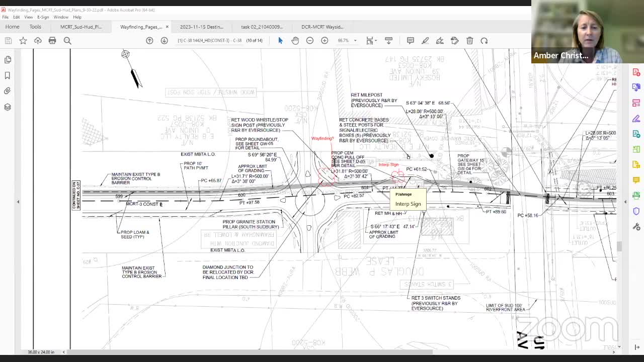Viewport: 644px width, 362px height.
Task: Click the Save file icon
Action: pos(8,41)
